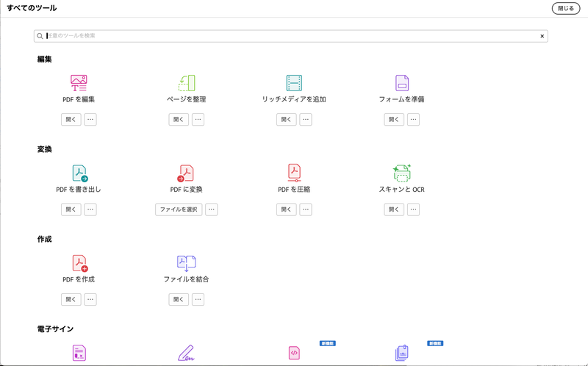Click 開く under スキャンと OCR

(394, 209)
